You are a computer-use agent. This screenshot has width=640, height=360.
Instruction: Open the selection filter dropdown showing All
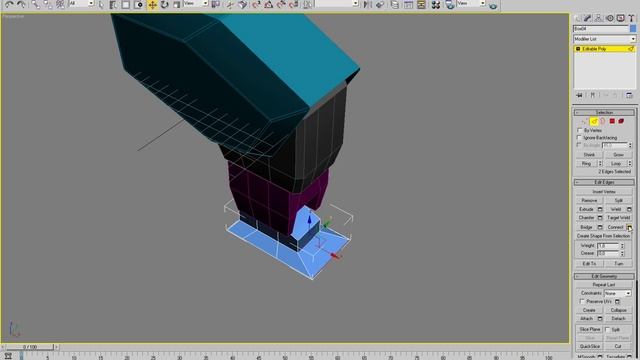point(81,3)
